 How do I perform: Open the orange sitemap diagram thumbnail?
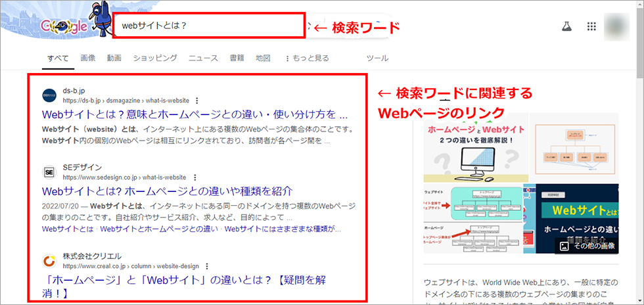[574, 148]
